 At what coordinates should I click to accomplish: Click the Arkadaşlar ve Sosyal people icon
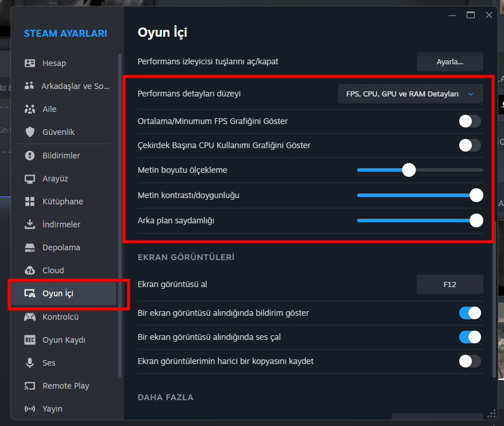(x=29, y=86)
